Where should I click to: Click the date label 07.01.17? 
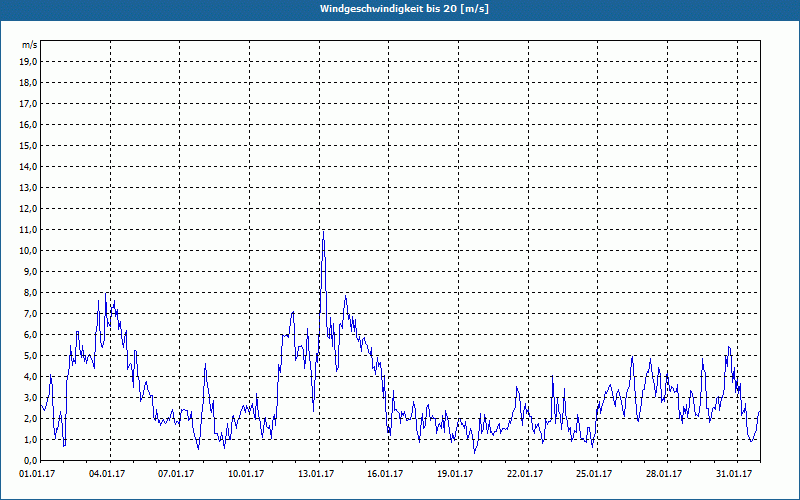click(177, 474)
